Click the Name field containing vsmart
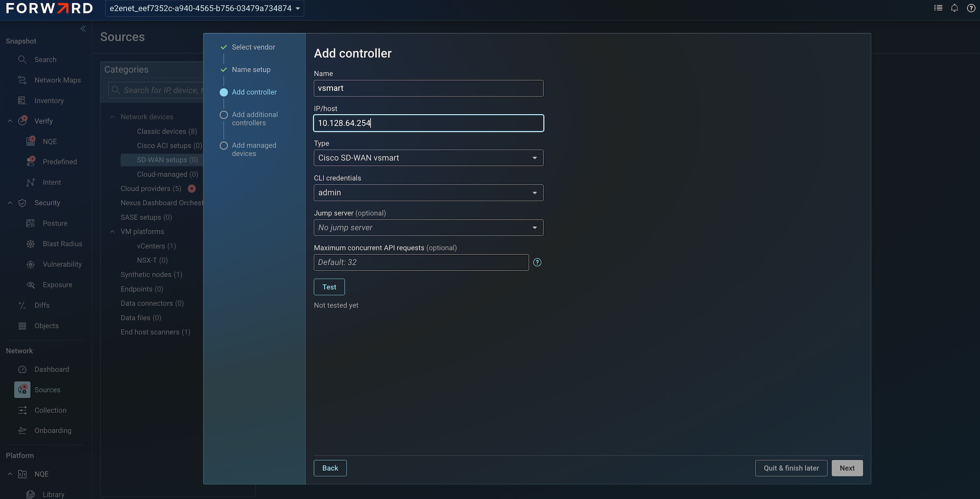 tap(429, 88)
